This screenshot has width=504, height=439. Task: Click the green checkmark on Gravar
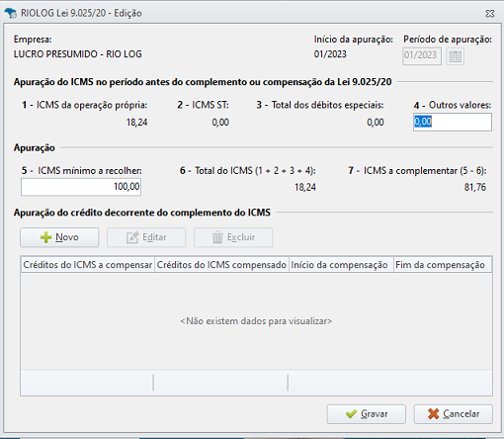(x=351, y=414)
